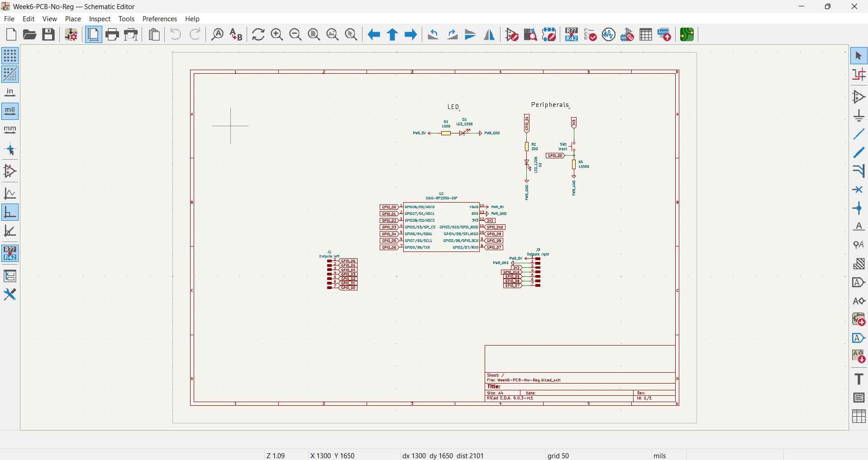Select the place junction tool
868x460 pixels.
tap(858, 208)
